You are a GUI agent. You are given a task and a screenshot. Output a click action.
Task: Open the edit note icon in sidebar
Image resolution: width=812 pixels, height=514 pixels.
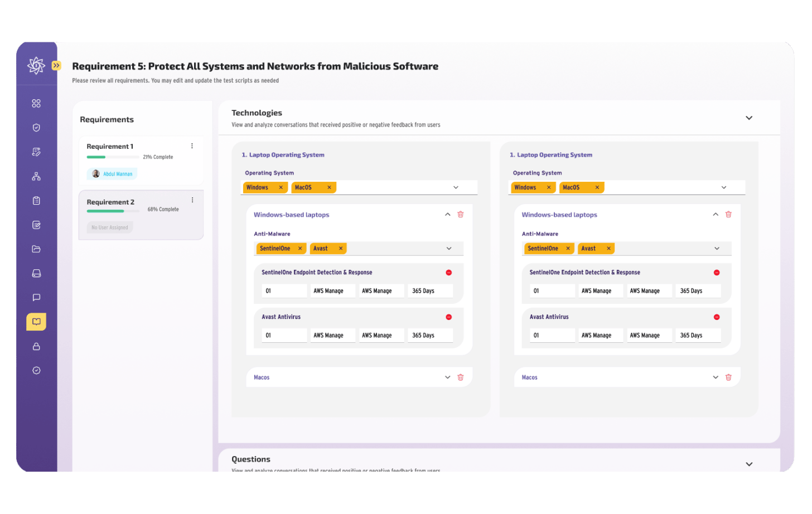click(x=36, y=225)
